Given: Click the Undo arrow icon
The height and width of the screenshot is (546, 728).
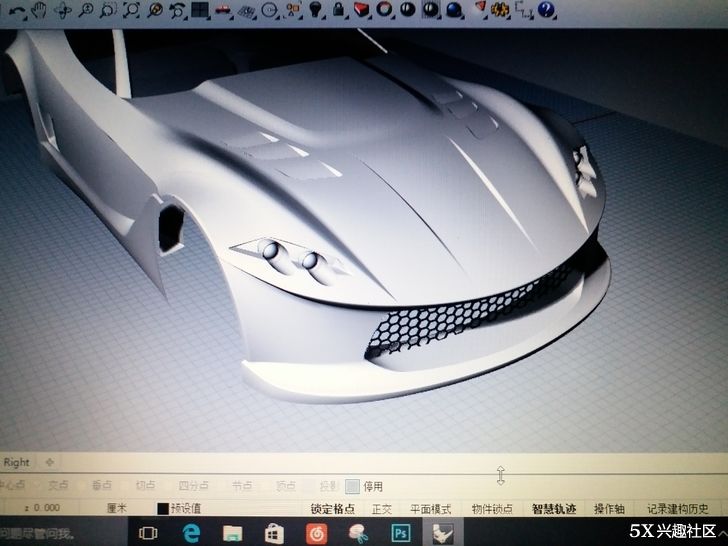Looking at the screenshot, I should [17, 11].
